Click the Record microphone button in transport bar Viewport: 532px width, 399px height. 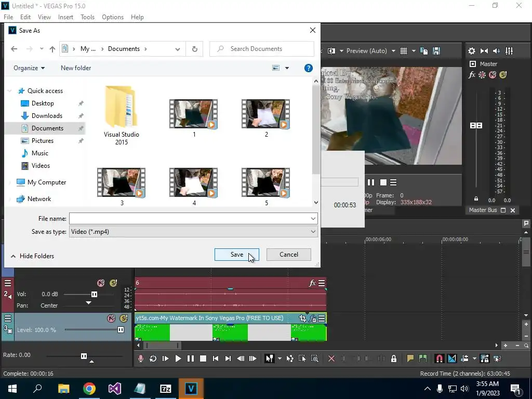coord(140,358)
